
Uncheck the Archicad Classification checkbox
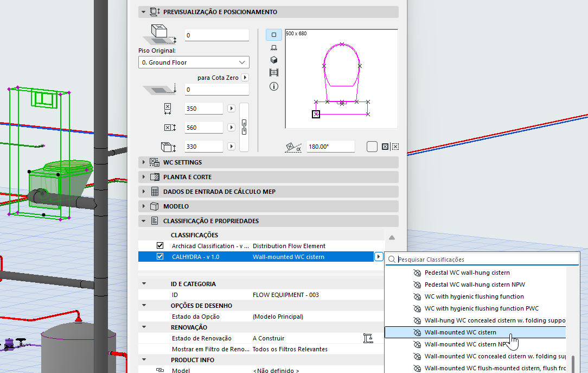pyautogui.click(x=160, y=246)
